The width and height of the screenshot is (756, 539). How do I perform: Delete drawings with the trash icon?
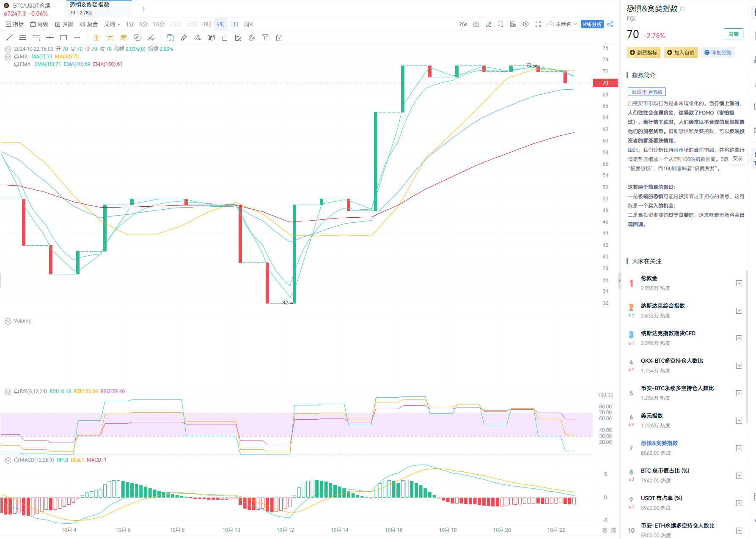click(279, 38)
